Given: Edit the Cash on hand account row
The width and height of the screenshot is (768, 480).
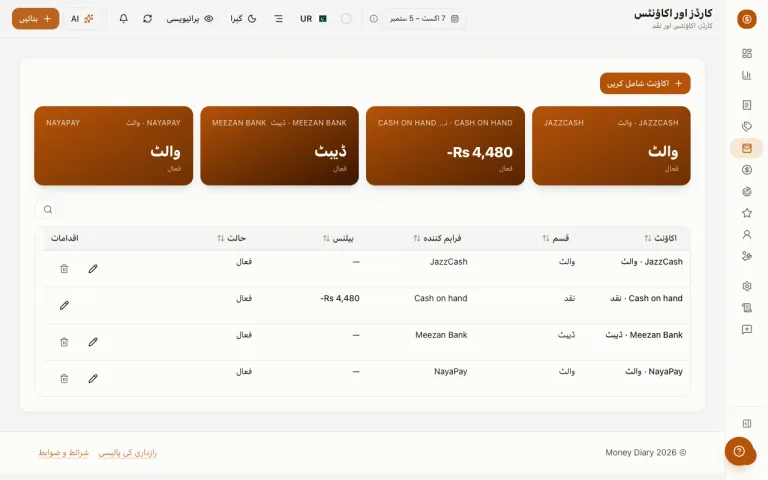Looking at the screenshot, I should click(x=64, y=306).
